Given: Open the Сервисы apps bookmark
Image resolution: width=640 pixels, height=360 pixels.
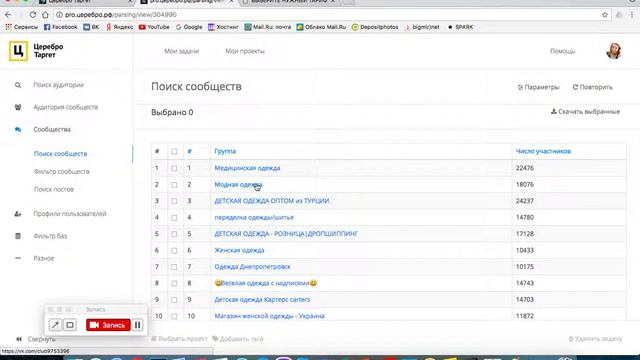Looking at the screenshot, I should [x=22, y=27].
